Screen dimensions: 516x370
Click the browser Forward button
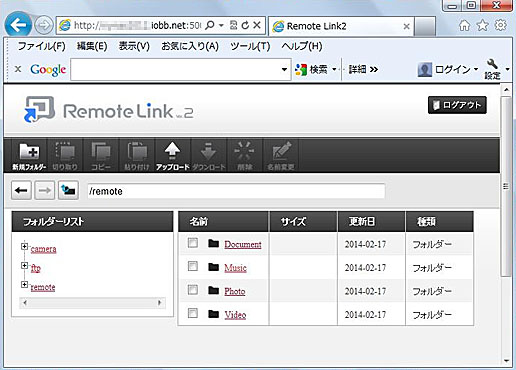(44, 25)
